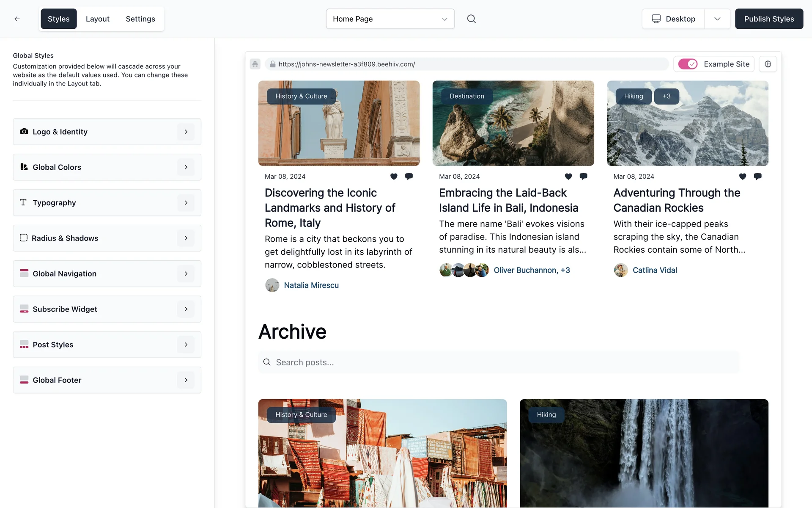Click the home icon beside the URL bar

tap(255, 64)
